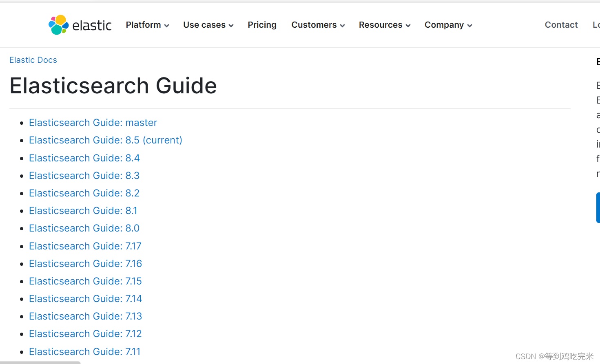Open Elasticsearch Guide: 7.12
600x364 pixels.
click(86, 334)
